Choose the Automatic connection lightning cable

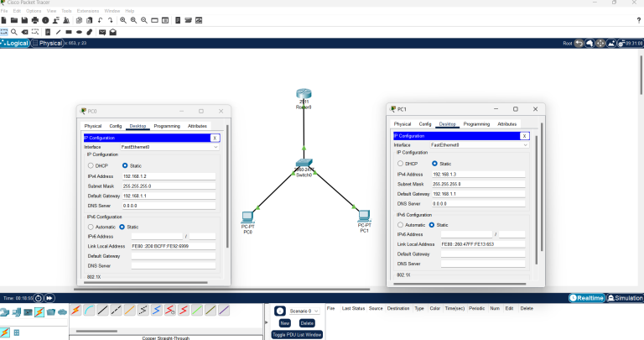click(x=75, y=311)
